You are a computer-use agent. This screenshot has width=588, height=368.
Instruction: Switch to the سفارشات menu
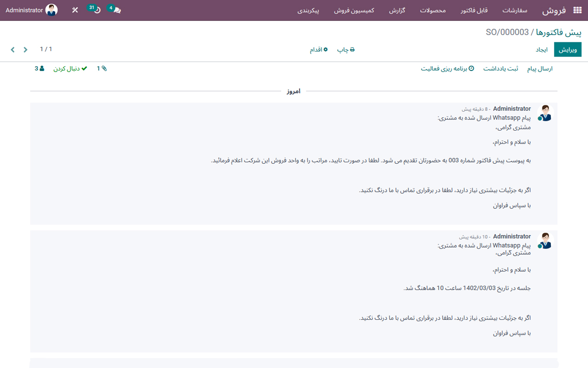(515, 10)
